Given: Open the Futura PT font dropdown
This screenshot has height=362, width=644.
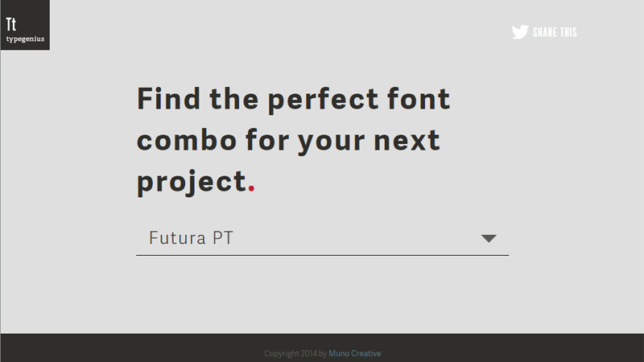Looking at the screenshot, I should point(323,238).
